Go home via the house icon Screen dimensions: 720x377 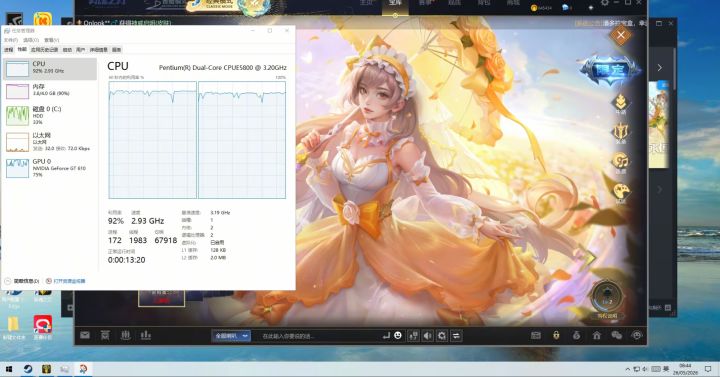pos(596,336)
